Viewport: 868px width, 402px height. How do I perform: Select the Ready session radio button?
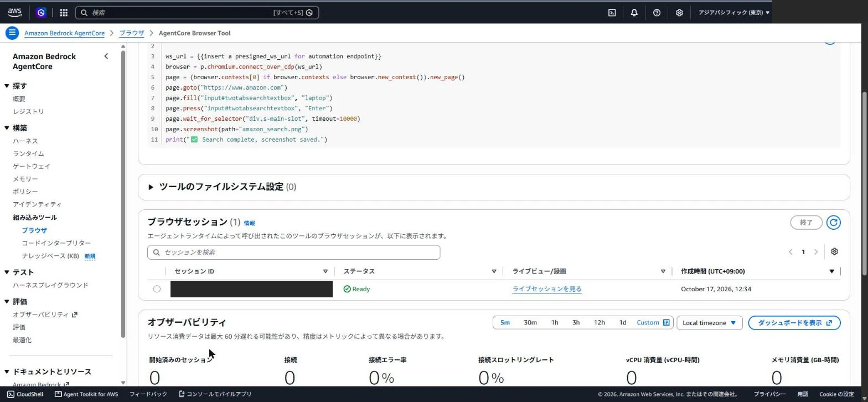pyautogui.click(x=157, y=289)
